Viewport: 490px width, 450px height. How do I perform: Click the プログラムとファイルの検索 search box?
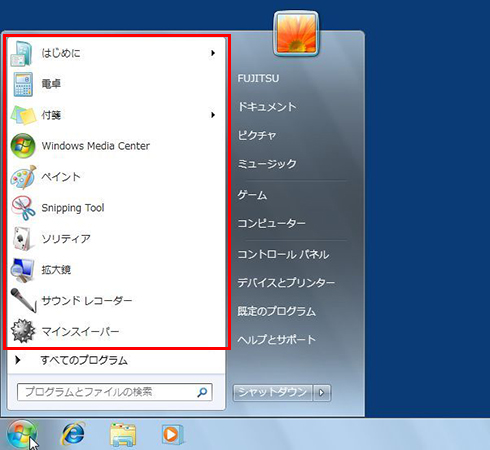click(115, 392)
